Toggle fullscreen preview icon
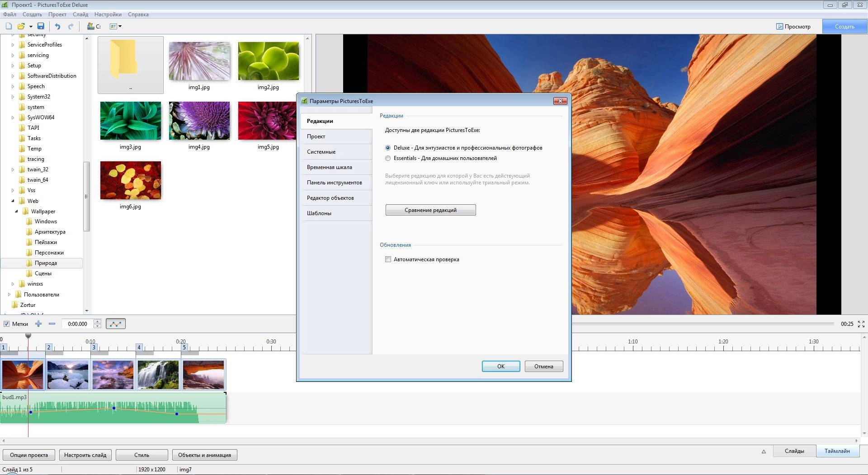Screen dimensions: 868x475 point(861,324)
